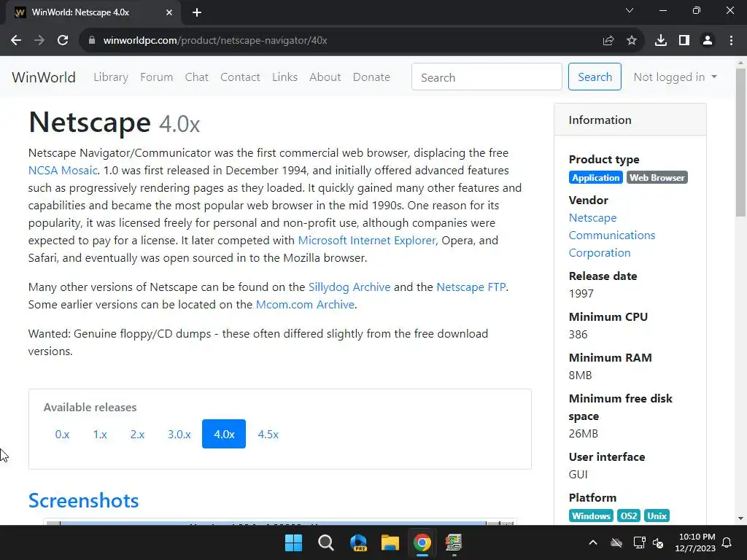
Task: Click the address bar URL
Action: point(215,41)
